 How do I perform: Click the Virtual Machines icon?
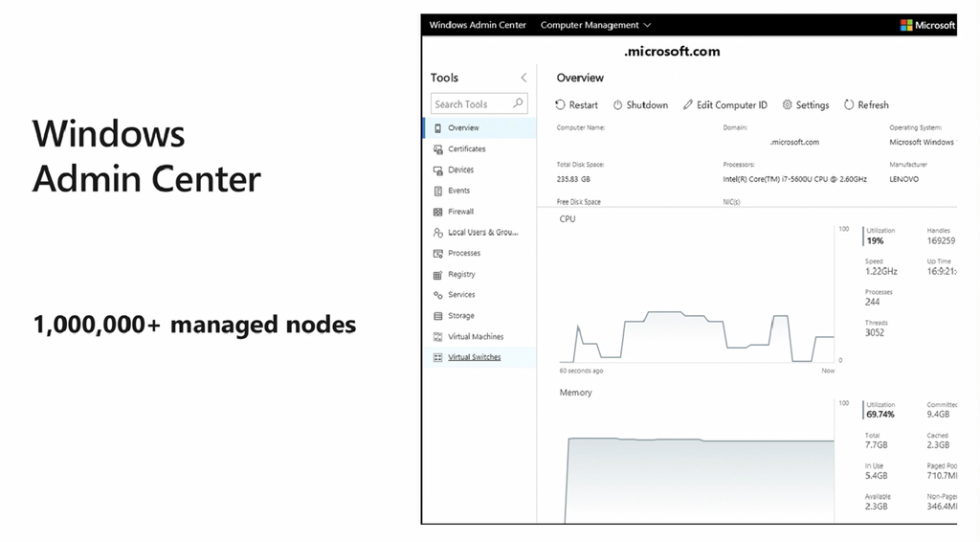[437, 337]
